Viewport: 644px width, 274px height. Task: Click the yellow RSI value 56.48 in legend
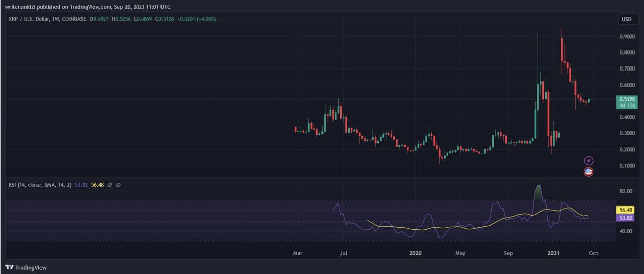(x=97, y=185)
